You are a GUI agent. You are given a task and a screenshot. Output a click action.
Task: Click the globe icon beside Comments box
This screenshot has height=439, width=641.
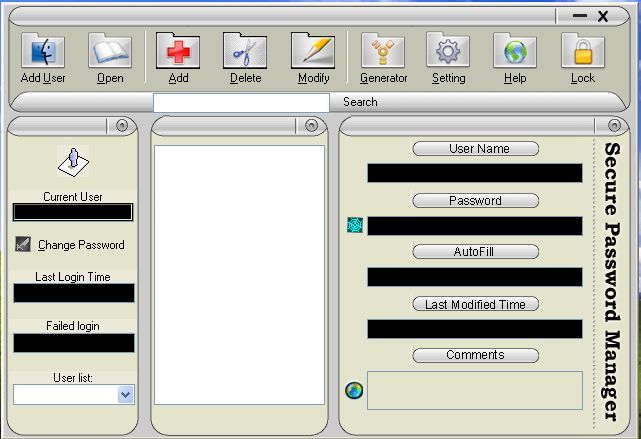(x=354, y=390)
